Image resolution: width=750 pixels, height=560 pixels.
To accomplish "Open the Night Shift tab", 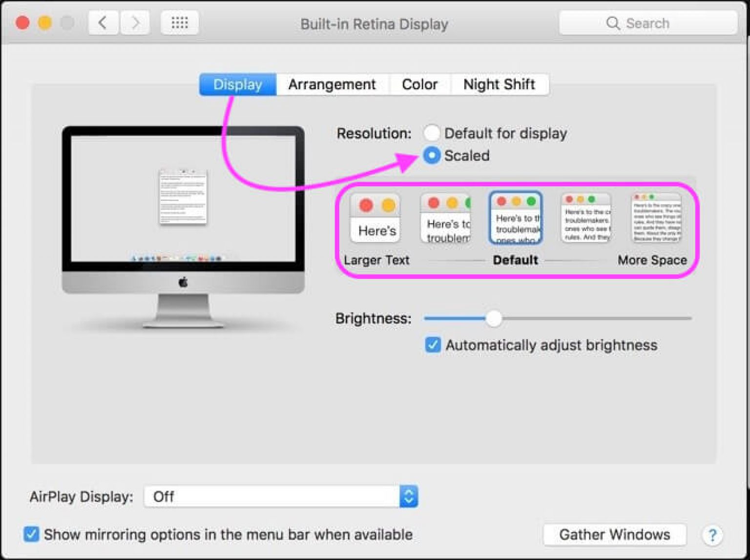I will (499, 84).
